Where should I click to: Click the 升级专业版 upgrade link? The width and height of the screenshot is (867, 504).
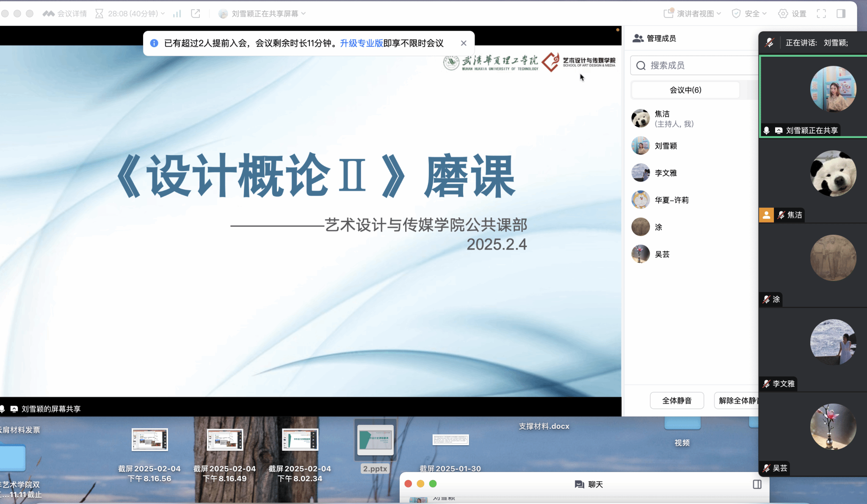click(362, 43)
